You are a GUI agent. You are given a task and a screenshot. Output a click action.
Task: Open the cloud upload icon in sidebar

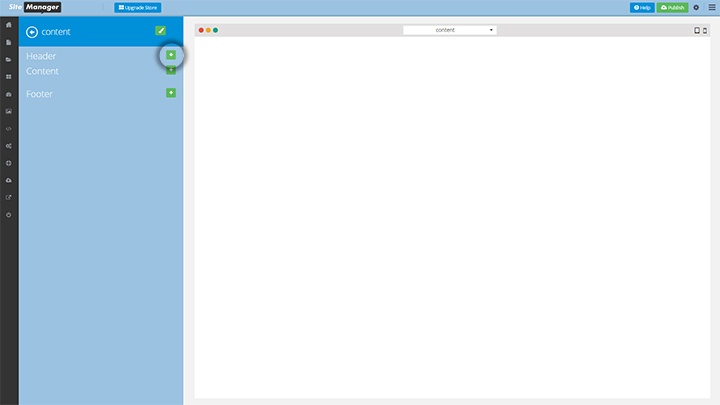[x=9, y=180]
